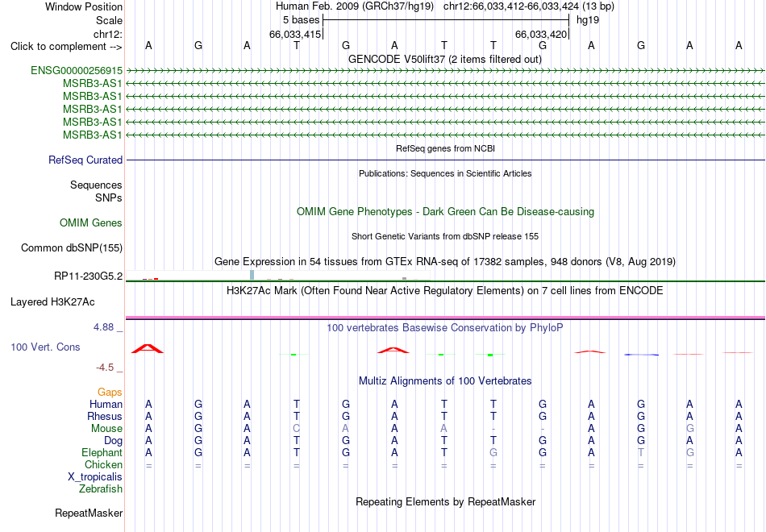
Task: Click the pink H3K27Ac signal line
Action: (445, 317)
